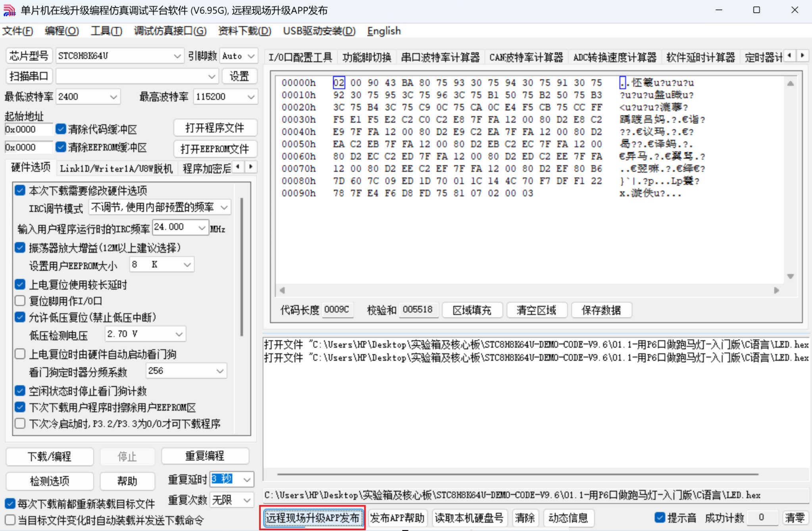Click 检测选项 button
This screenshot has width=812, height=531.
coord(50,481)
